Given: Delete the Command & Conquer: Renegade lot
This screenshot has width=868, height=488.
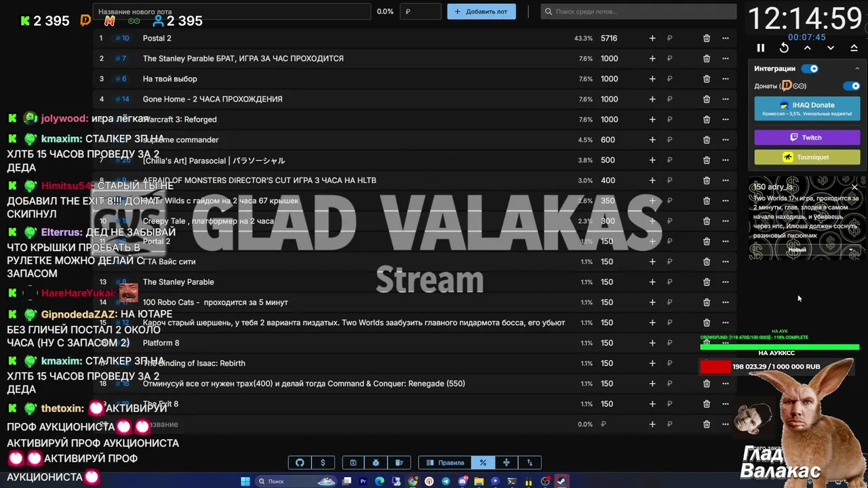Looking at the screenshot, I should click(707, 384).
